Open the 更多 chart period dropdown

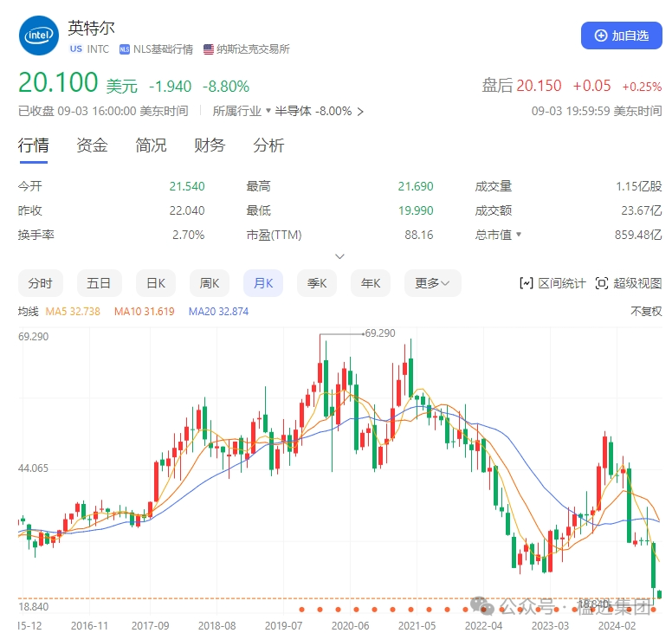[x=432, y=283]
